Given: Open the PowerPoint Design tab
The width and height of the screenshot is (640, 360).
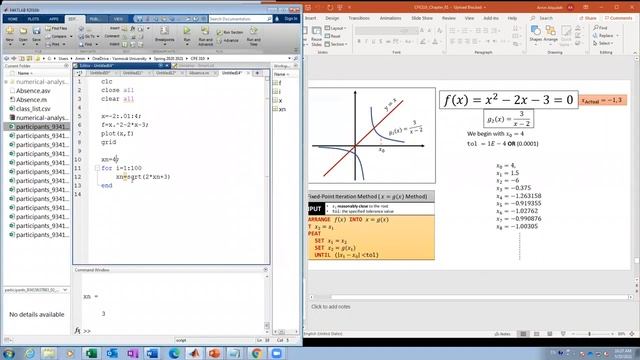Looking at the screenshot, I should (x=332, y=18).
